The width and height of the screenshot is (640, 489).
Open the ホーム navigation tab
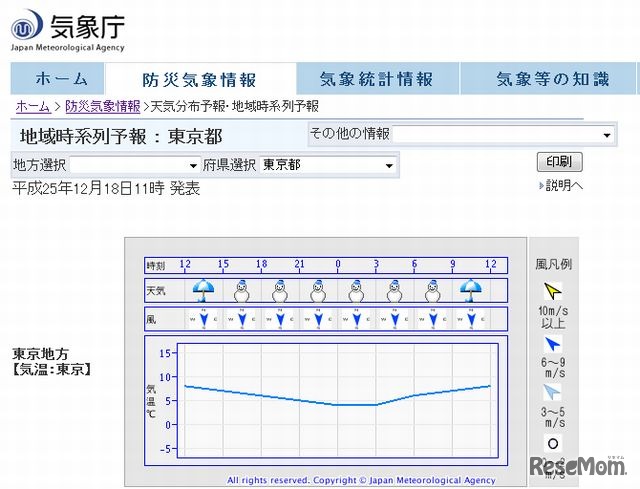[x=57, y=78]
